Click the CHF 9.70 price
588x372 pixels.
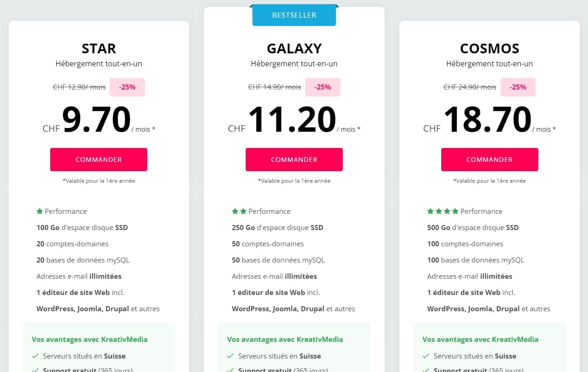(x=98, y=120)
